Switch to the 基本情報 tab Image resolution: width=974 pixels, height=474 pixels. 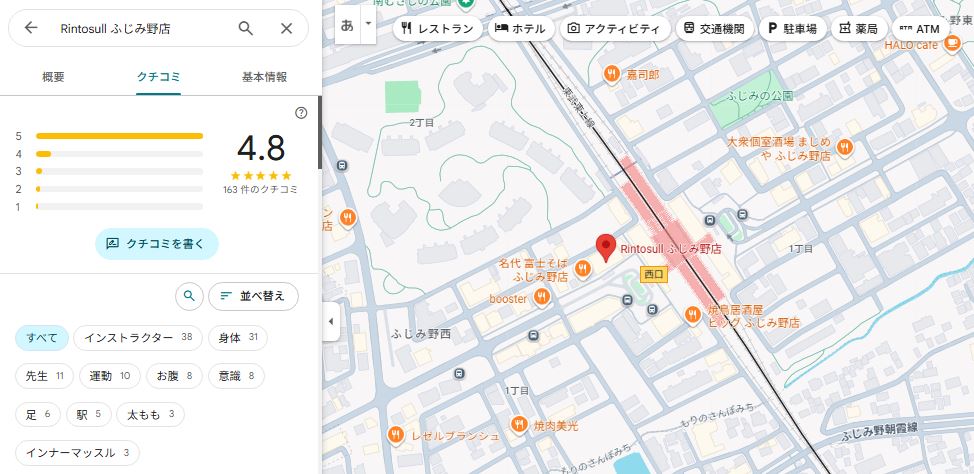tap(265, 78)
